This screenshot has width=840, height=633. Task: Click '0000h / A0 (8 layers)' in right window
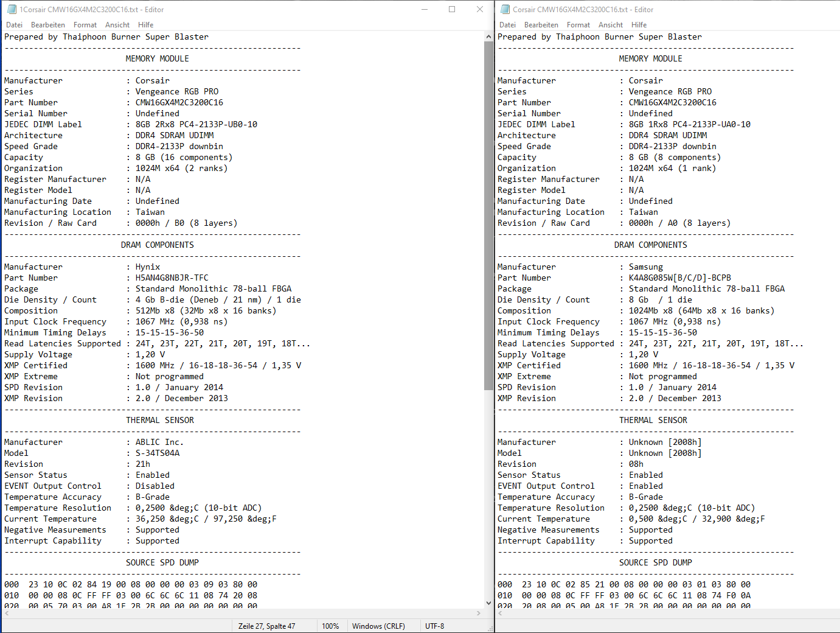pos(680,223)
